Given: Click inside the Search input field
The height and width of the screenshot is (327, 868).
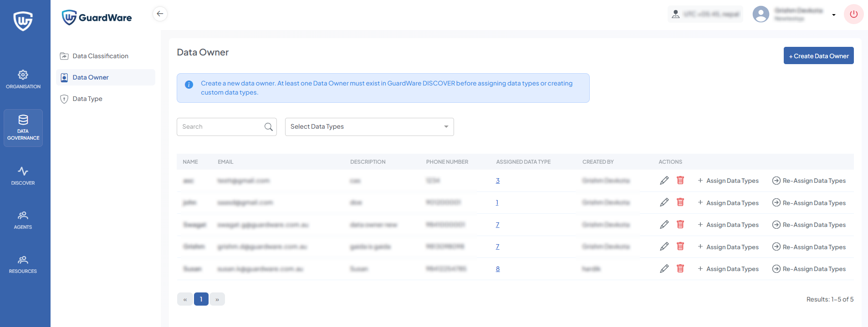Looking at the screenshot, I should click(220, 127).
